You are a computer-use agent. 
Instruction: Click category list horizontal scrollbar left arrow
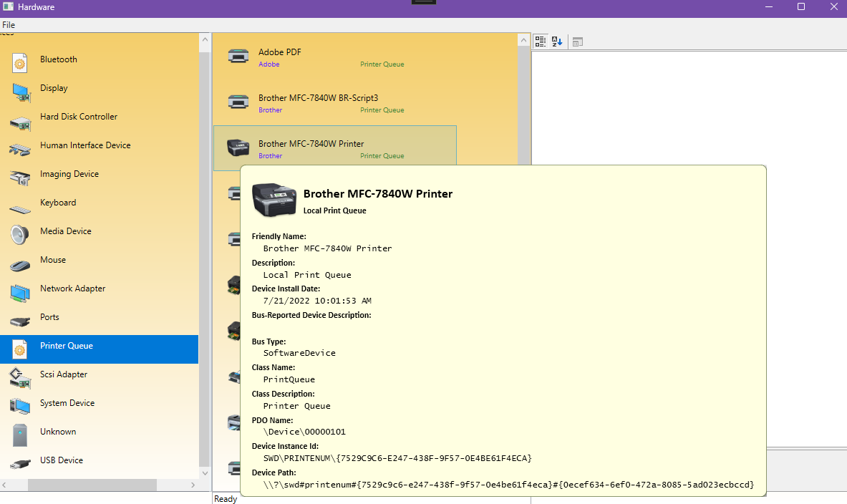pos(4,485)
